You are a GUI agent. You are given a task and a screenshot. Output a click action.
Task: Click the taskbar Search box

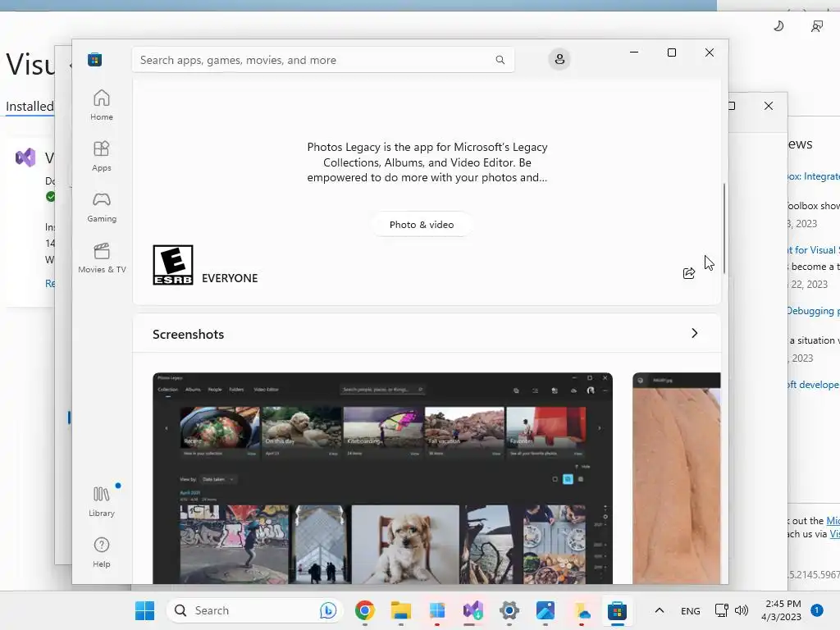click(x=254, y=610)
